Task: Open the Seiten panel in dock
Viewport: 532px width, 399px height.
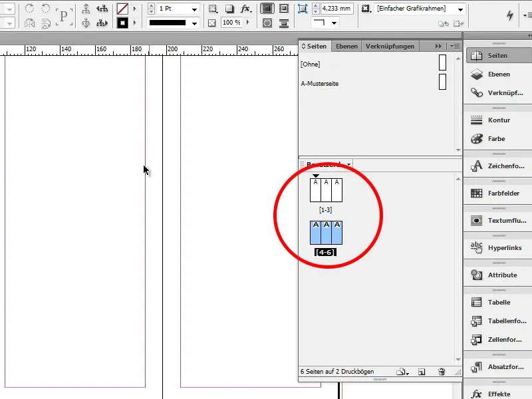Action: tap(499, 55)
